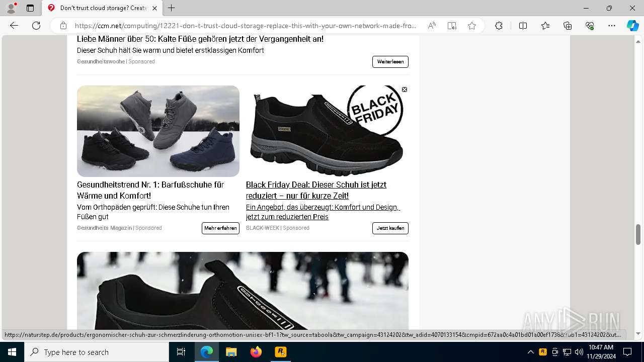Close the Black Friday shoe ad

pyautogui.click(x=404, y=89)
